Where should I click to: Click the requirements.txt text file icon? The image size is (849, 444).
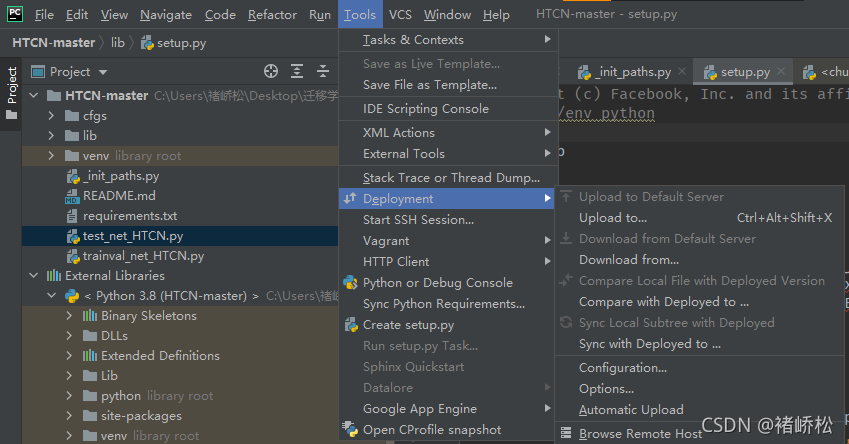(71, 216)
